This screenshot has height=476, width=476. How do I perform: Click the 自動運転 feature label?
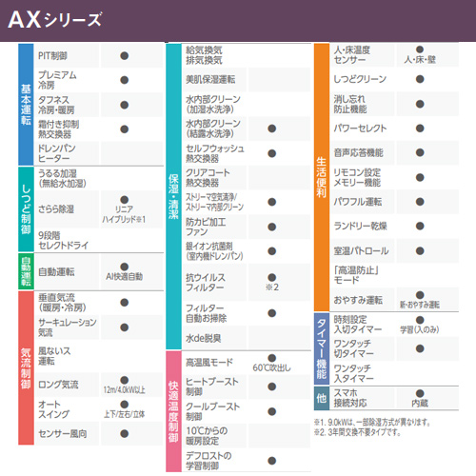click(56, 272)
